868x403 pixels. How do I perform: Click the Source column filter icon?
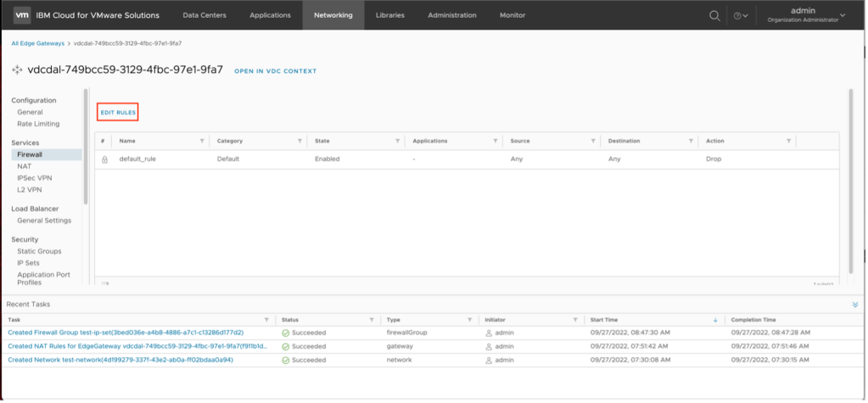592,141
